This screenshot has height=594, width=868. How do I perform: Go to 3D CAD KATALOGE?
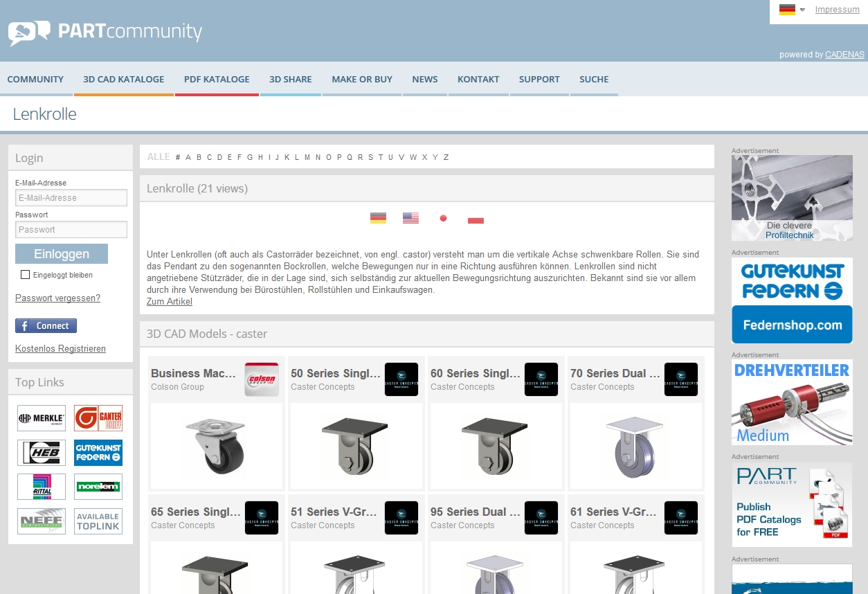(x=124, y=79)
